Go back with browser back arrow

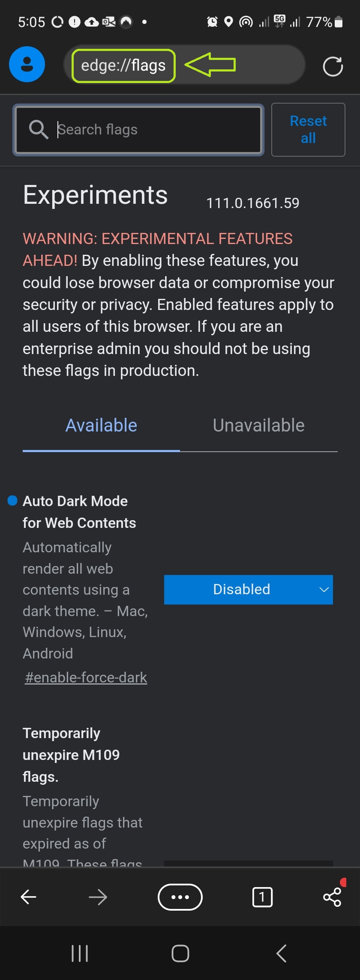29,897
